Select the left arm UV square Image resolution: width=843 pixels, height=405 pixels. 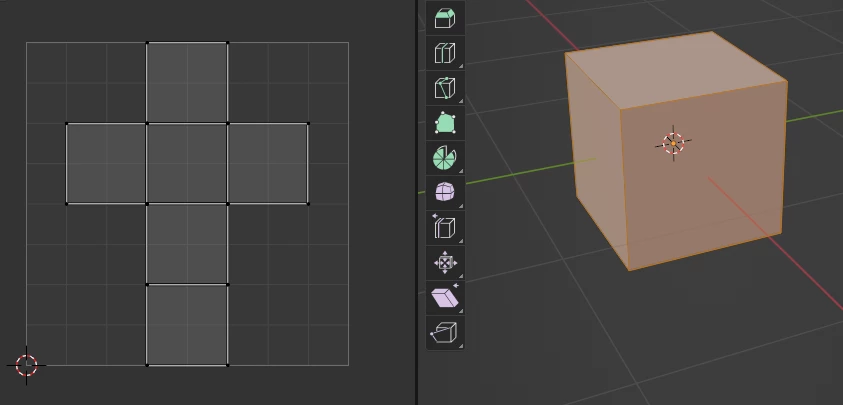(x=106, y=164)
